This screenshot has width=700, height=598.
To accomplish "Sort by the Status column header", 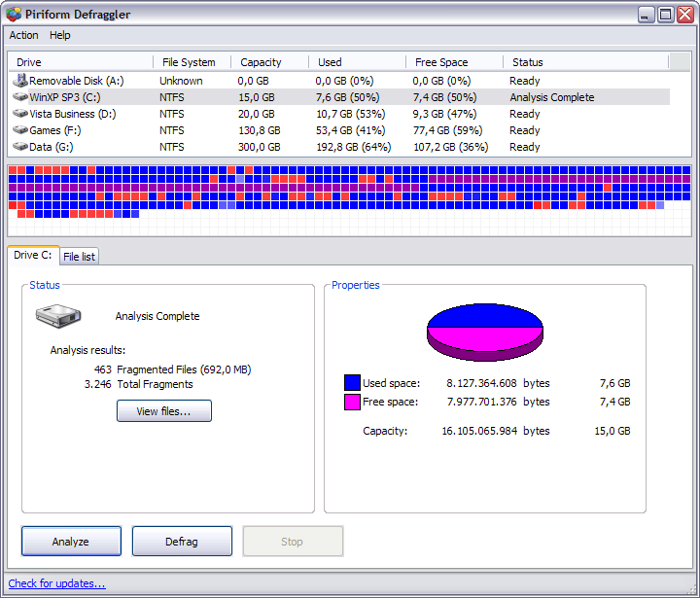I will click(585, 62).
